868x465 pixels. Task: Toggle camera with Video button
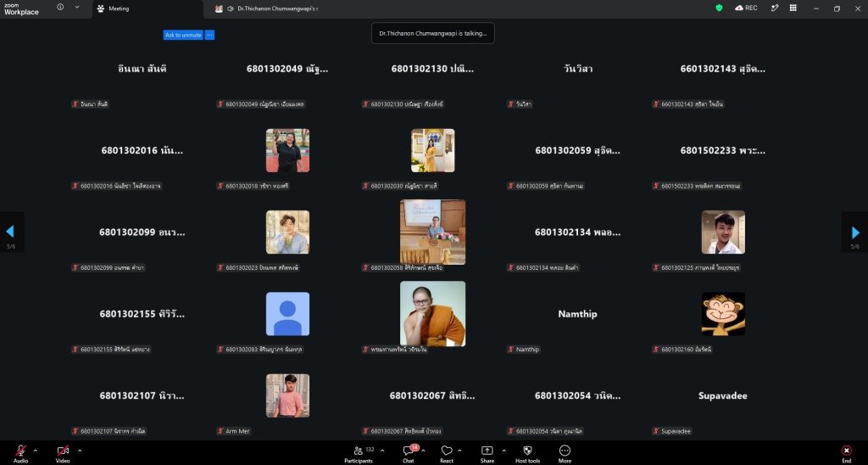pyautogui.click(x=63, y=453)
